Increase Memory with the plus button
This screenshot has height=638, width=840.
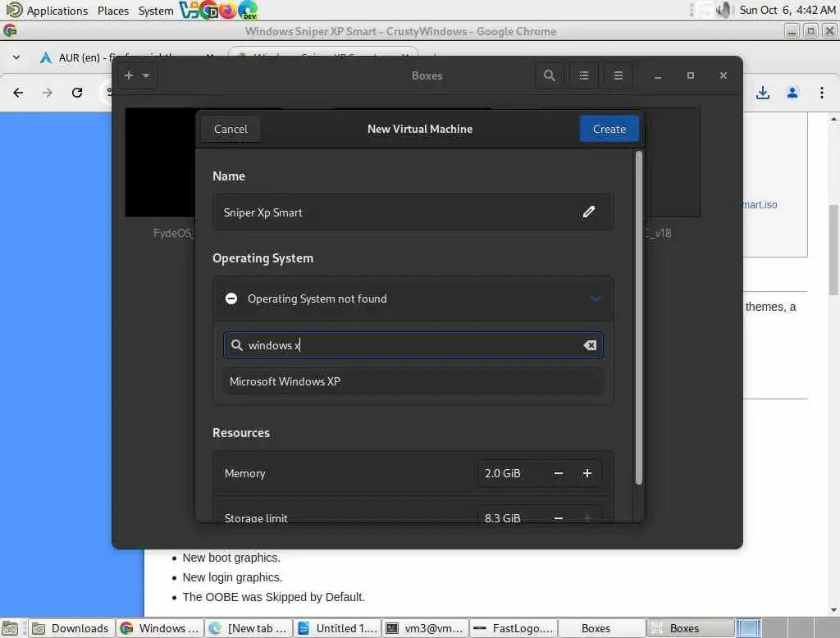[587, 473]
